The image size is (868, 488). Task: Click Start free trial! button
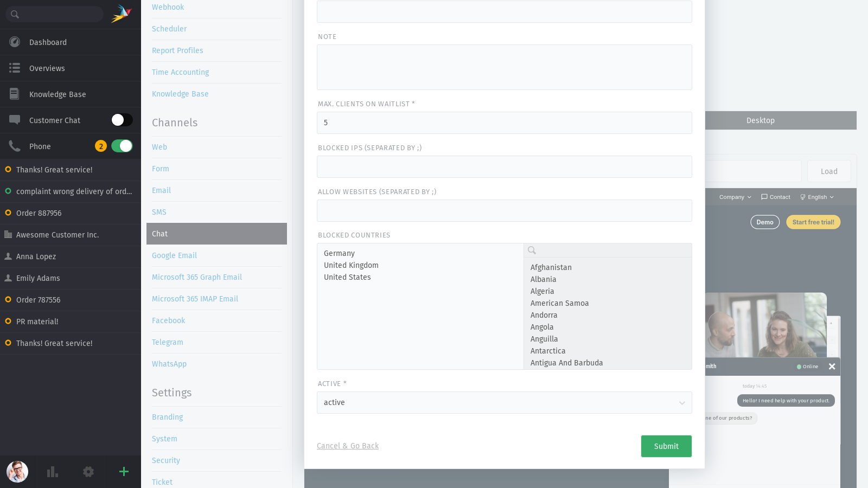click(813, 222)
